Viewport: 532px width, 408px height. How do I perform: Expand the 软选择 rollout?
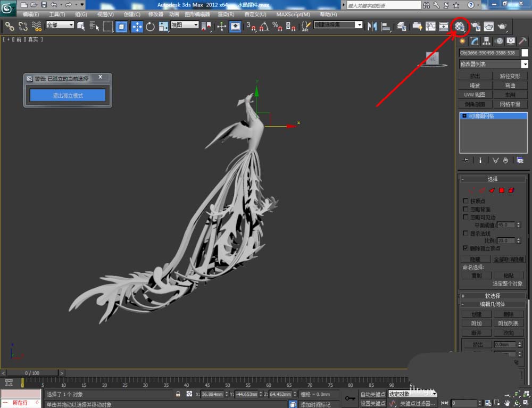493,296
